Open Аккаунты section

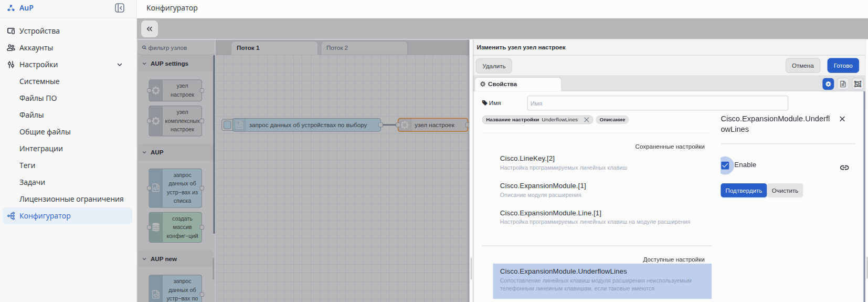coord(36,48)
